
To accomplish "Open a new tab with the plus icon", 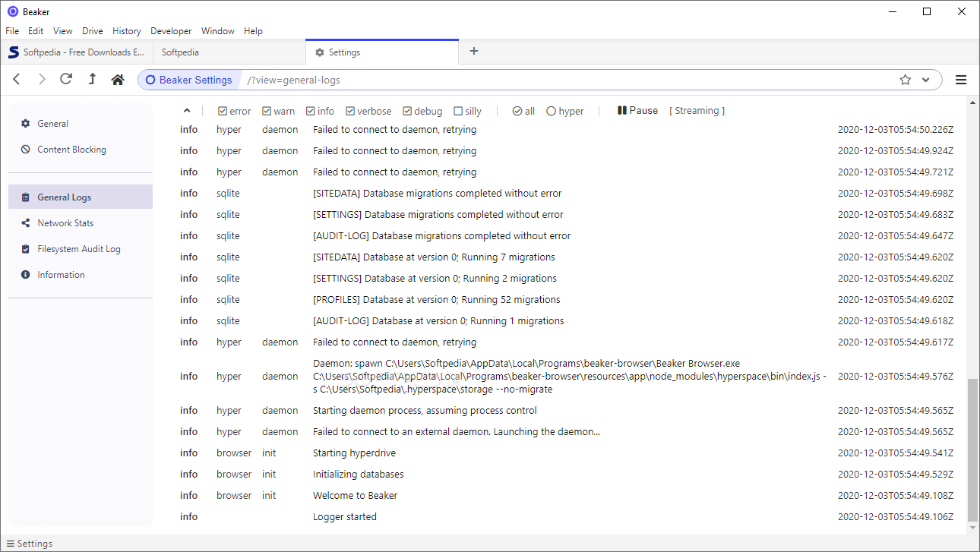I will [474, 51].
